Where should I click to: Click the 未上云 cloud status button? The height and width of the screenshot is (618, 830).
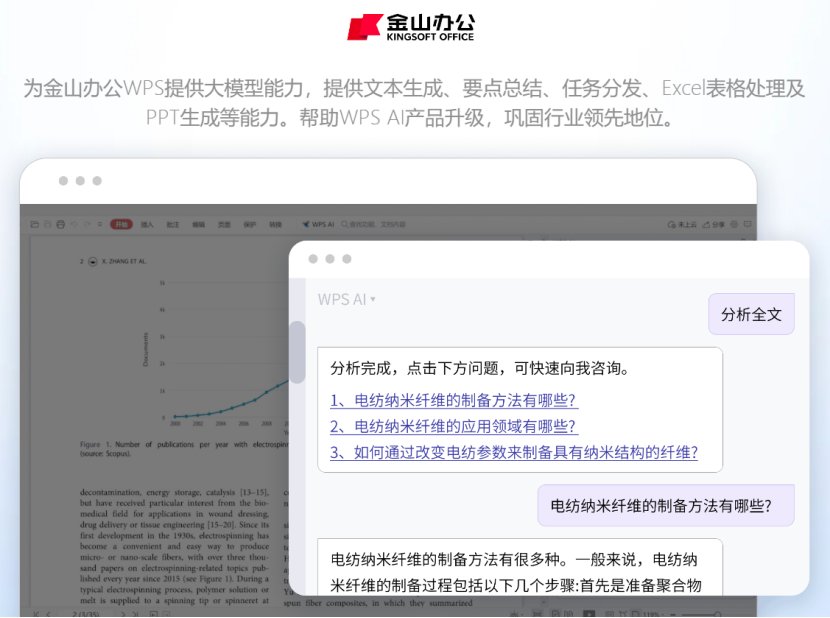(682, 225)
